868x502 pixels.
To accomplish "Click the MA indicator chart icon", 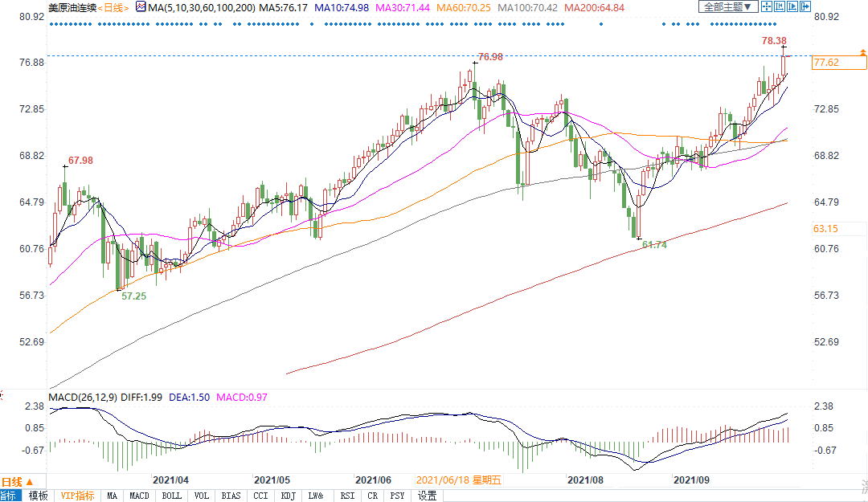I will tap(141, 7).
